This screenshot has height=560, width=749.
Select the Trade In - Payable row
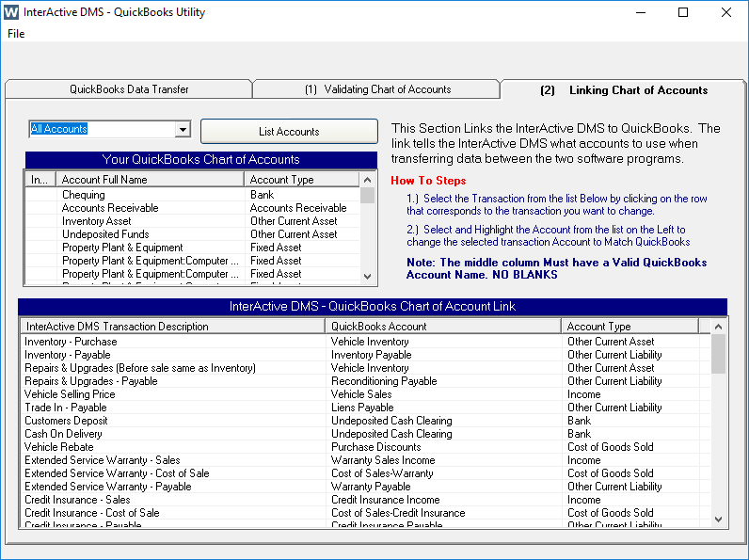(x=365, y=408)
